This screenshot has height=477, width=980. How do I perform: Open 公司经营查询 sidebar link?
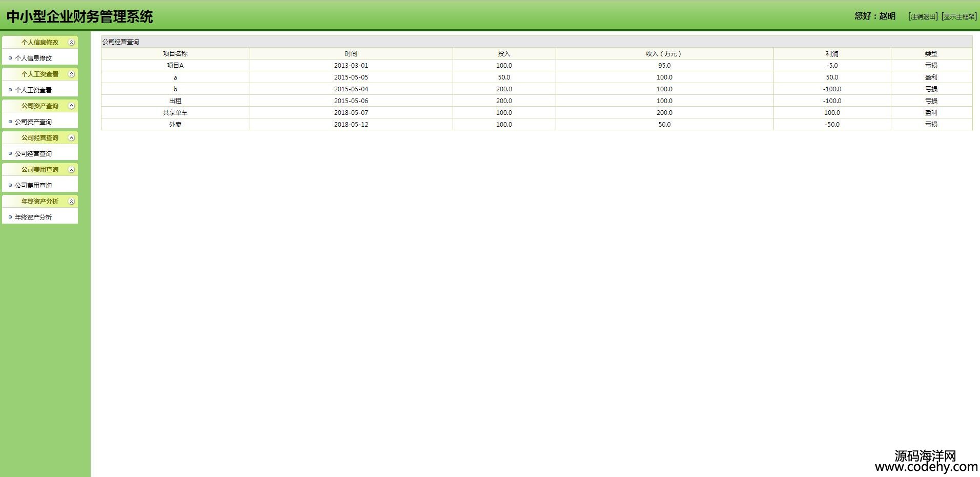pos(33,154)
